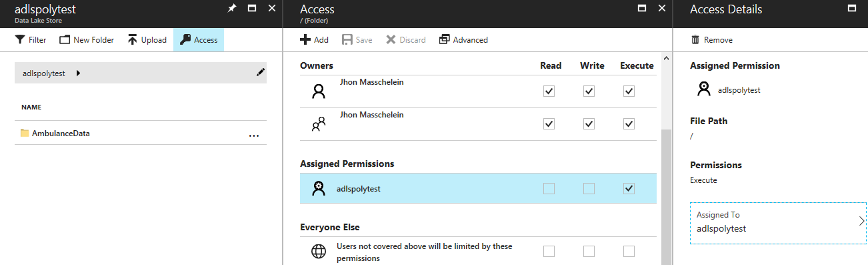Toggle Write for owning user Jhon Masschelein
868x265 pixels.
pos(589,91)
